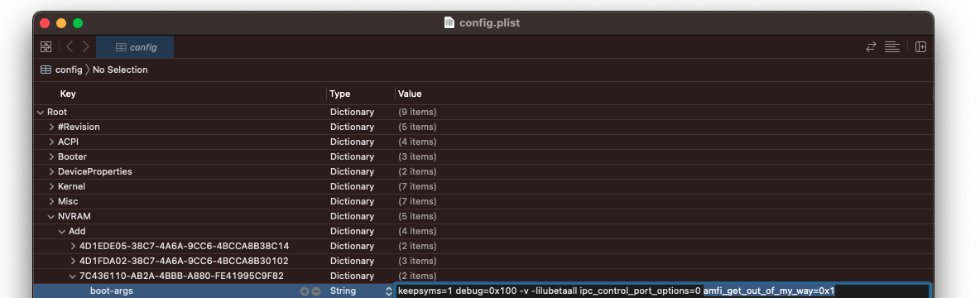Viewport: 980px width, 298px height.
Task: Collapse the 7C436110-AB2A GUID entry
Action: (x=73, y=276)
